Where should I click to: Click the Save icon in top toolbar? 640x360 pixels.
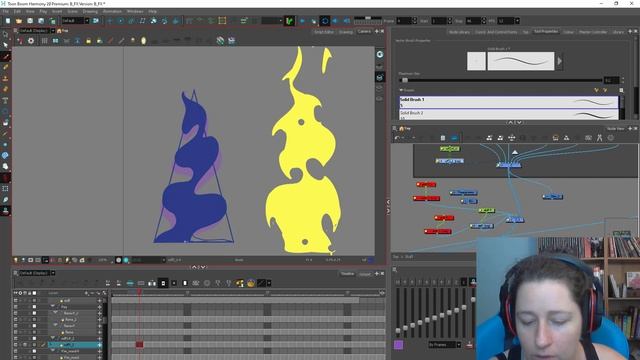point(30,21)
